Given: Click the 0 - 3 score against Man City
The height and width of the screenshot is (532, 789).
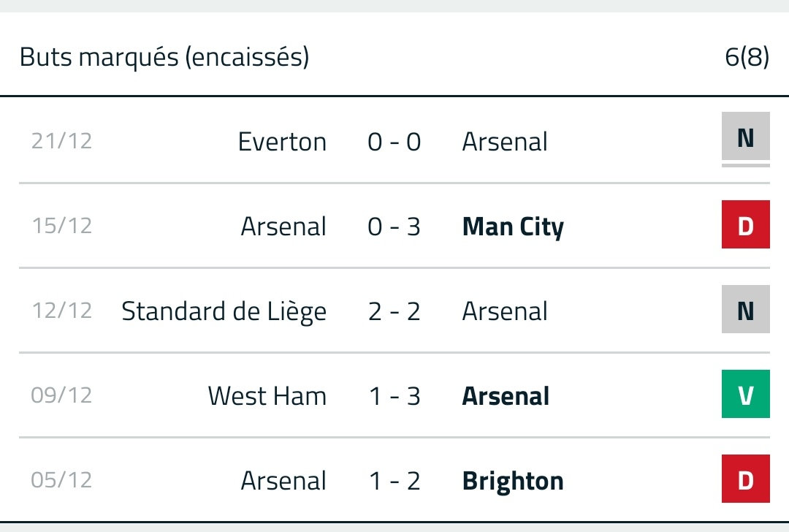Looking at the screenshot, I should [394, 227].
